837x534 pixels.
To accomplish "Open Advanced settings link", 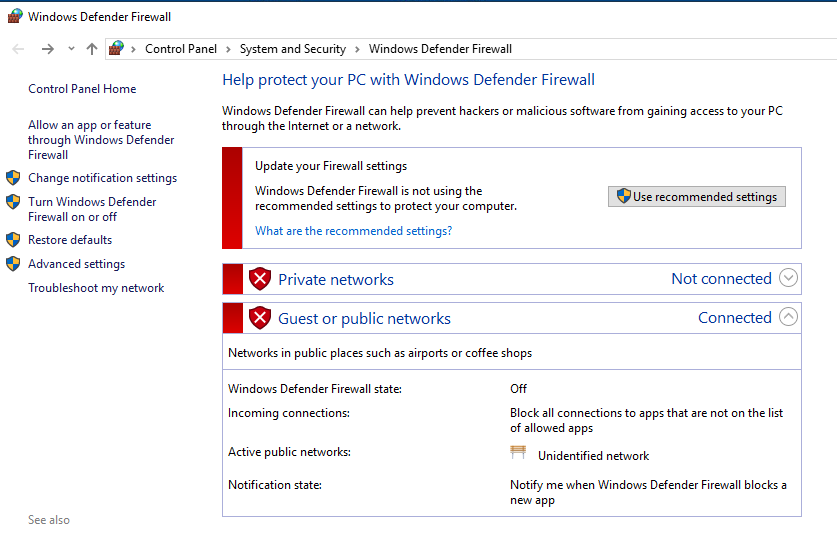I will click(76, 264).
